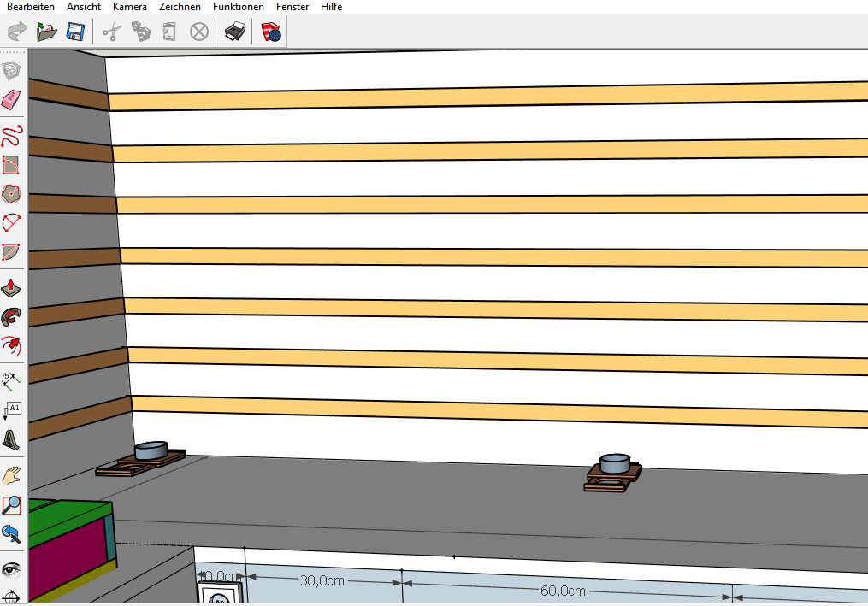Image resolution: width=868 pixels, height=606 pixels.
Task: Select the Text label tool
Action: click(12, 409)
